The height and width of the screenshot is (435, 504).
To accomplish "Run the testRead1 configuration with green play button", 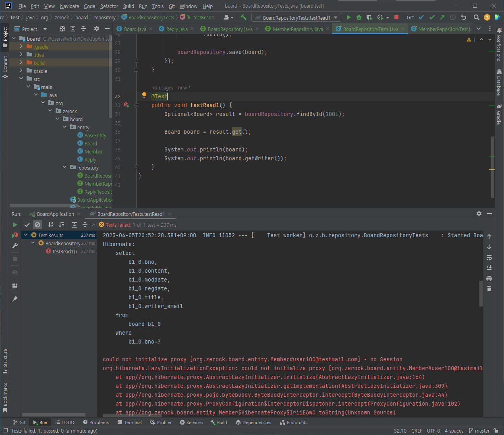I will [x=348, y=17].
